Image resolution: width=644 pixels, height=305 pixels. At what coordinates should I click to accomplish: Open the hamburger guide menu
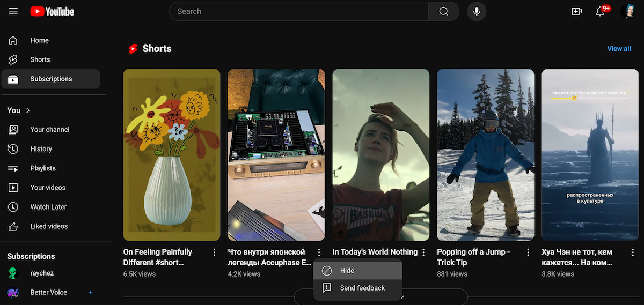[13, 11]
